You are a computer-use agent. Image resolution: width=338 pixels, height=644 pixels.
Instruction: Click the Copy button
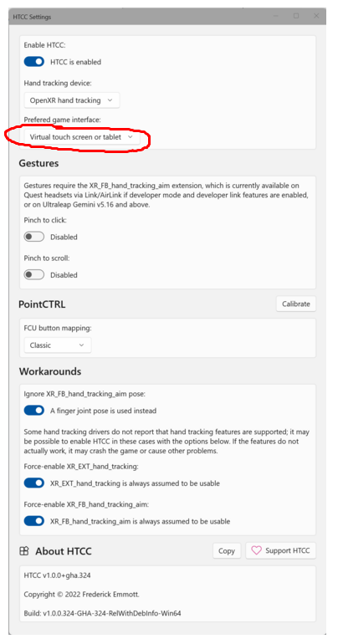(x=227, y=551)
